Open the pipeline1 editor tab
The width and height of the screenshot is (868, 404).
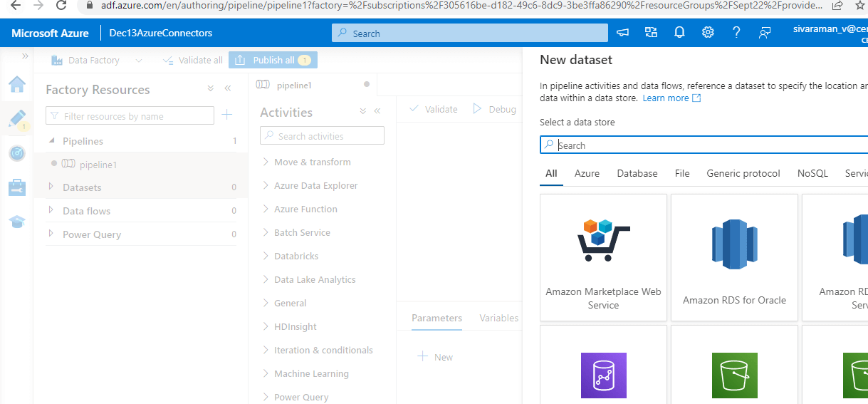pyautogui.click(x=313, y=85)
